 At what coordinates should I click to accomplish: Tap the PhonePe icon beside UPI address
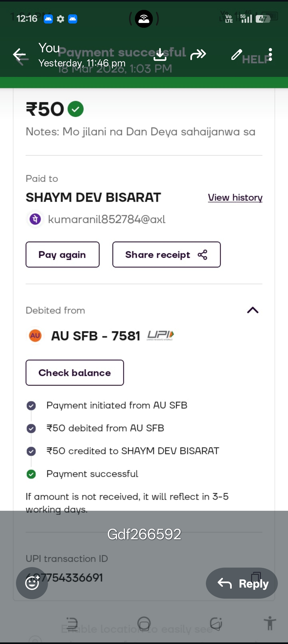(35, 219)
